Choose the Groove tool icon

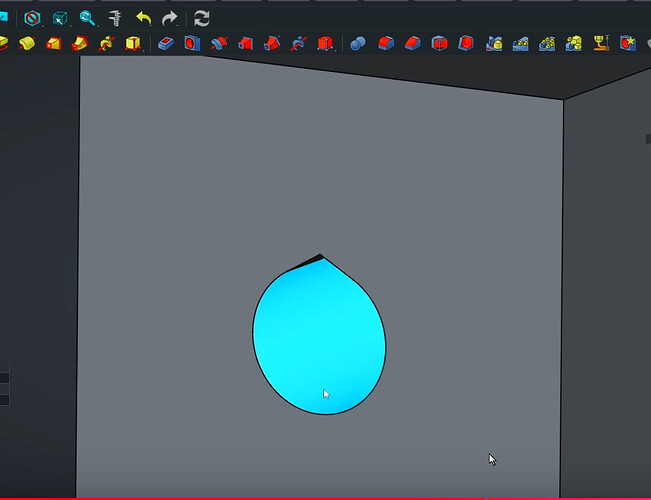point(219,43)
